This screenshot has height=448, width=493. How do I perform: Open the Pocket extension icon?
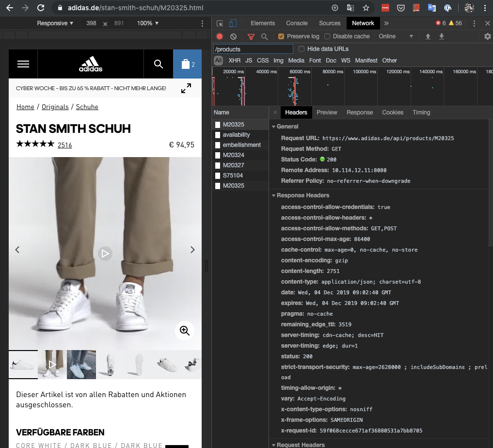point(400,8)
